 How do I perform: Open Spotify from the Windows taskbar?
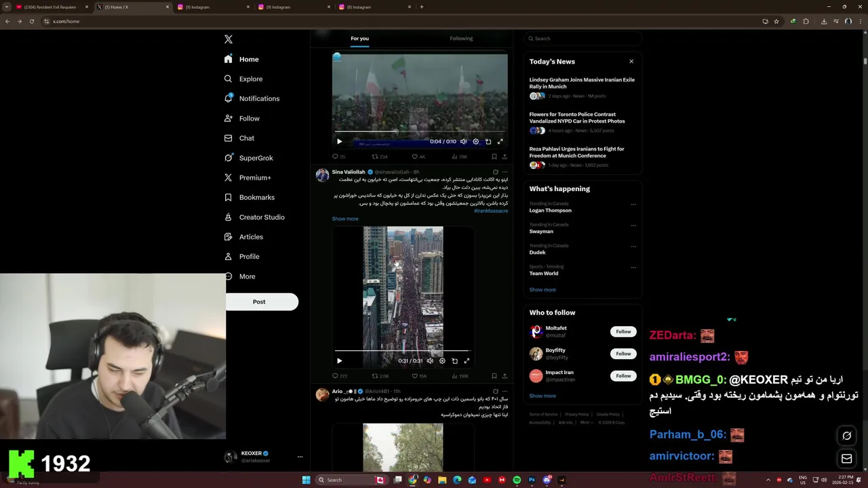517,480
